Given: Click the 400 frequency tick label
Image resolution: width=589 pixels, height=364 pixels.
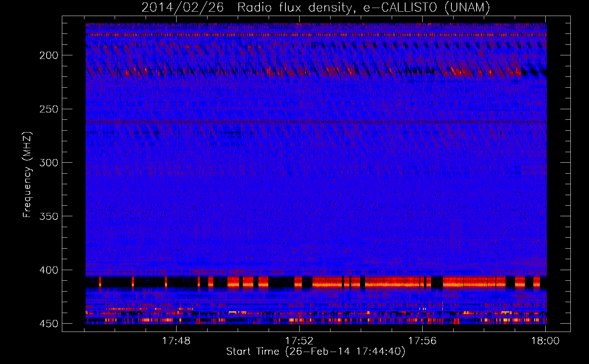Looking at the screenshot, I should [x=49, y=270].
